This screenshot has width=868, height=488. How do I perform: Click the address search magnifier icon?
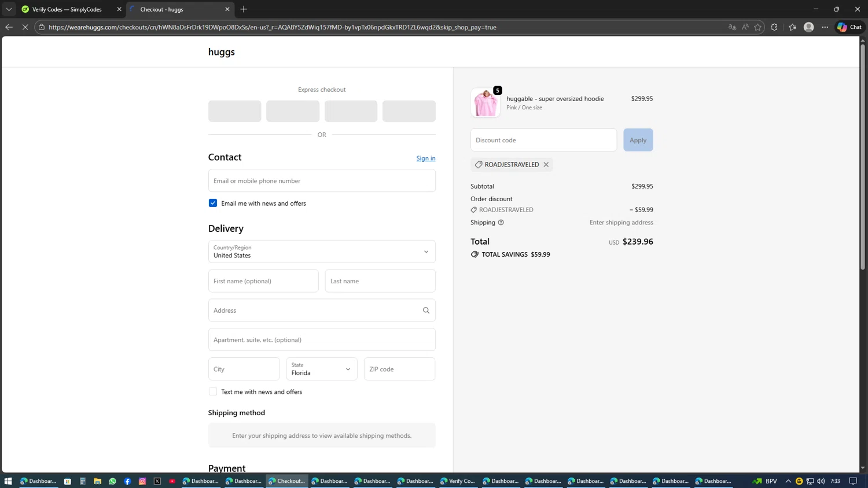[x=426, y=310]
